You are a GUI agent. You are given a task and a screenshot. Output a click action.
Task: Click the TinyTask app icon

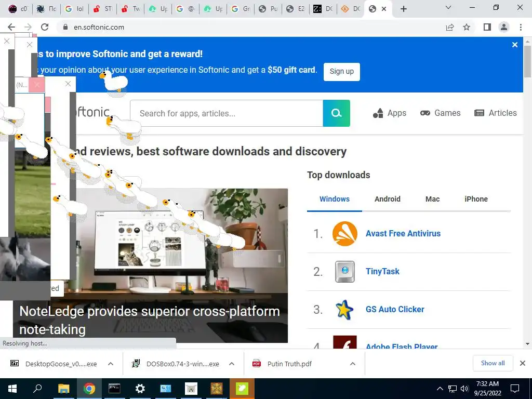pyautogui.click(x=345, y=271)
